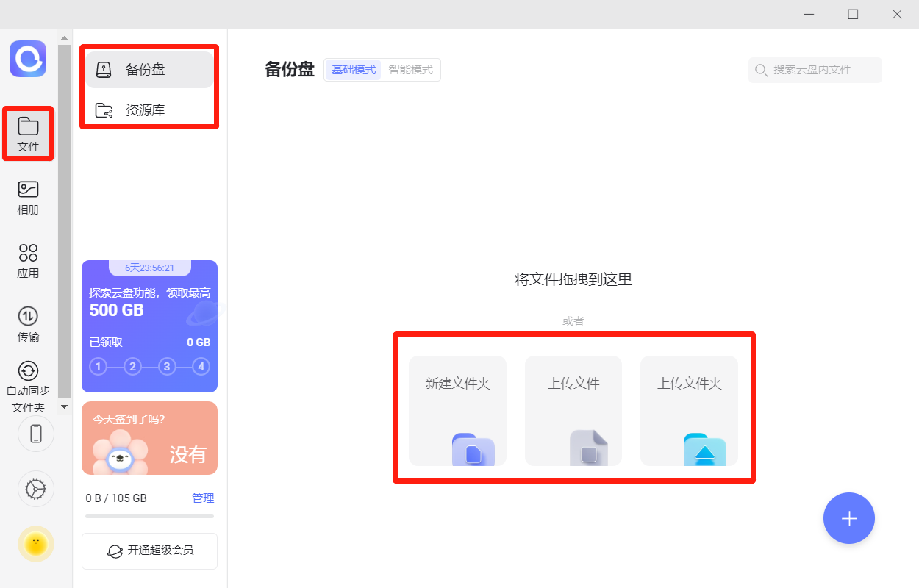Click the sidebar vertical scrollbar thumb
The image size is (919, 588).
tap(64, 220)
